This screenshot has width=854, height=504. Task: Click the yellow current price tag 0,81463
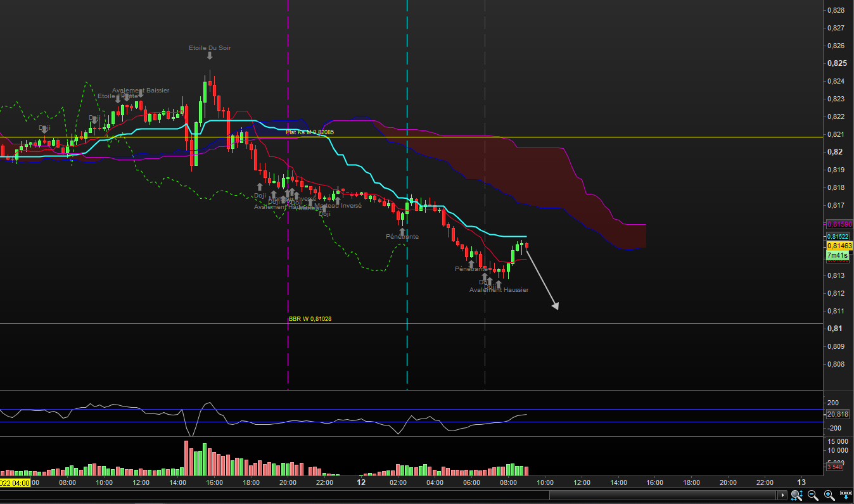[x=839, y=245]
